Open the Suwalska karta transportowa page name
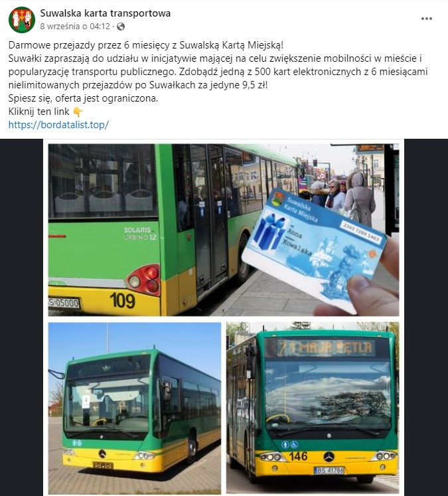 (x=106, y=13)
